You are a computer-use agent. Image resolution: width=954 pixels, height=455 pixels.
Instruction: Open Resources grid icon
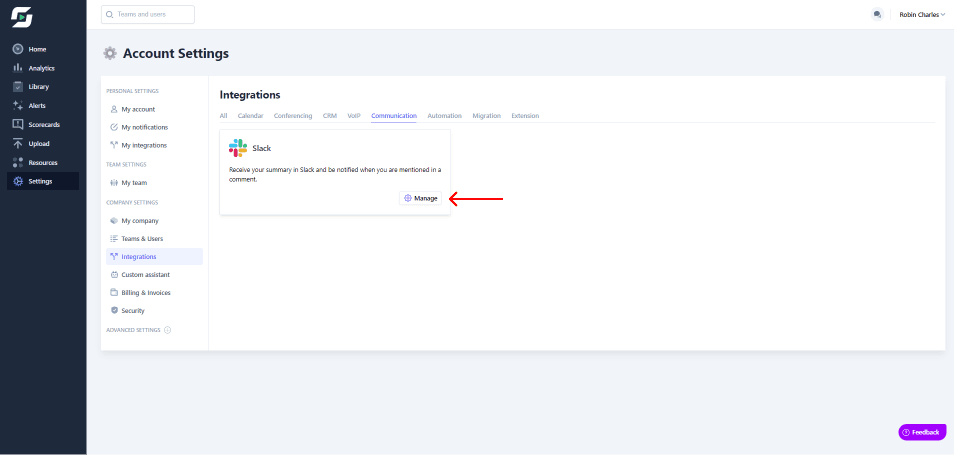(18, 162)
